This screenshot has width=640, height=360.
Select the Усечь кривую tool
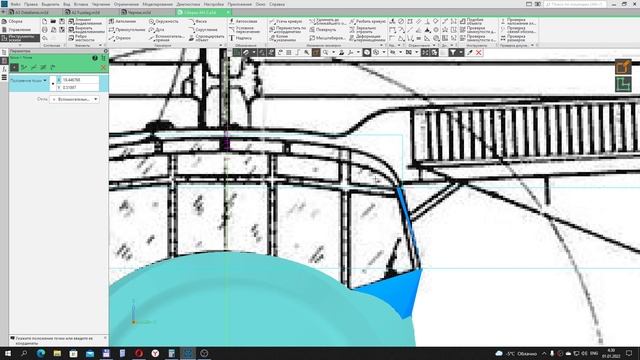click(x=286, y=21)
